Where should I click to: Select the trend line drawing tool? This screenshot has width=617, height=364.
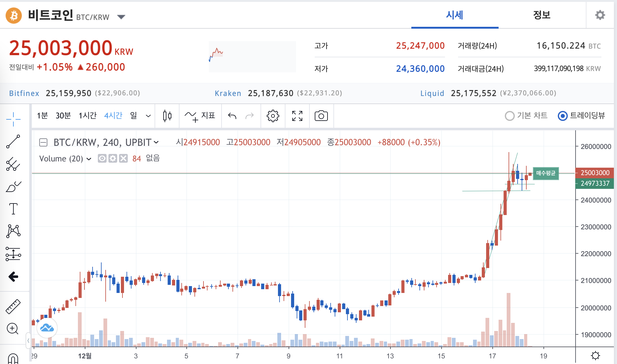[x=13, y=142]
